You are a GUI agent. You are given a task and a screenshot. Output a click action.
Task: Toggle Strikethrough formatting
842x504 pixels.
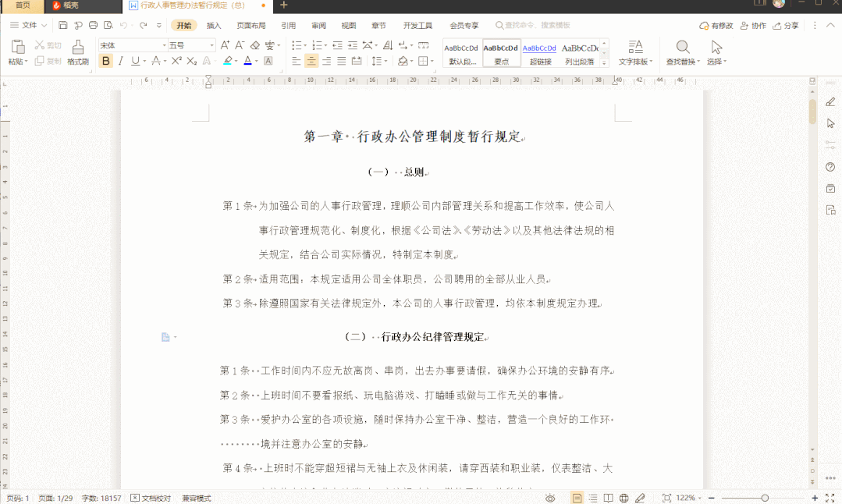tap(156, 61)
